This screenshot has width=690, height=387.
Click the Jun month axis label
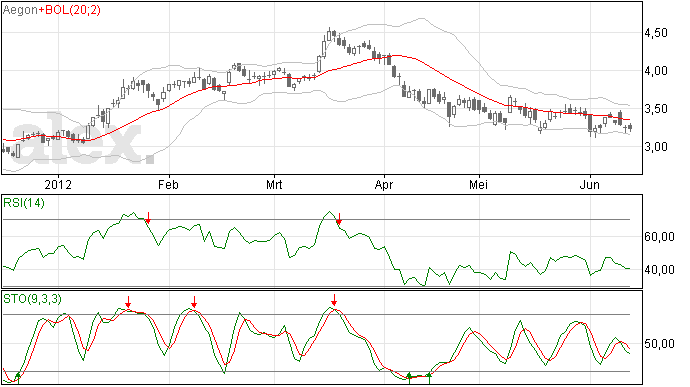[589, 184]
